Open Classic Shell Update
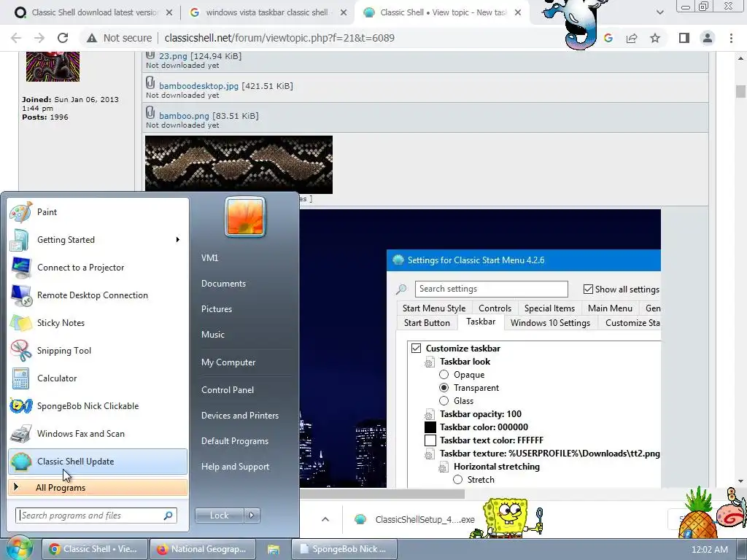The image size is (747, 560). coord(98,462)
